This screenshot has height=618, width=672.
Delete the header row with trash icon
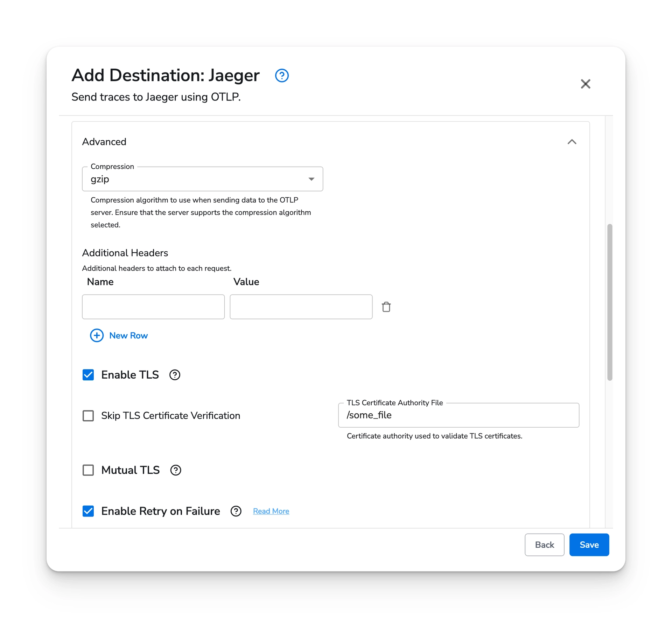click(386, 307)
